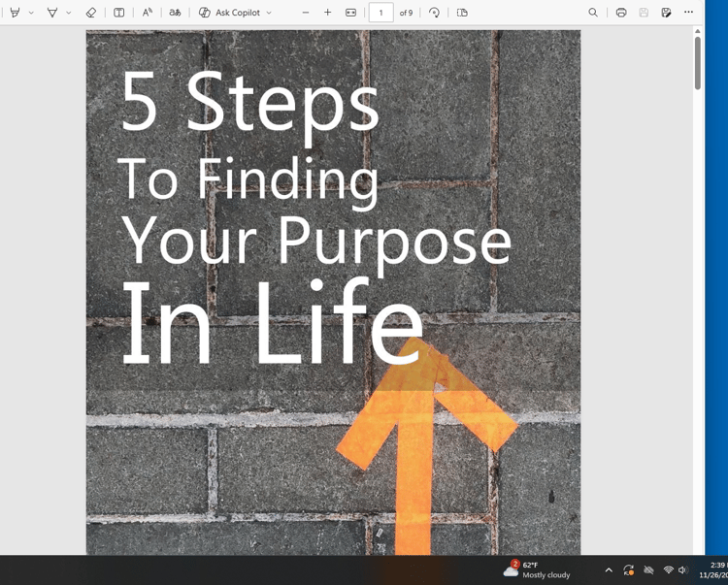
Task: Click the Add text tool
Action: (118, 13)
